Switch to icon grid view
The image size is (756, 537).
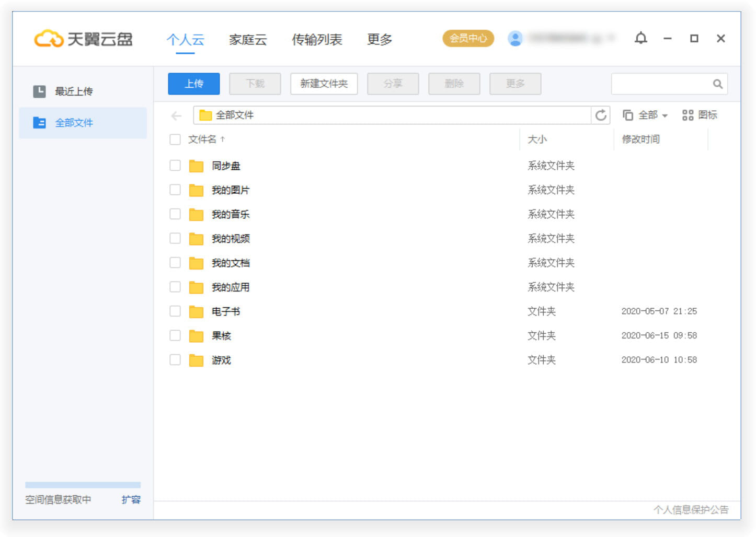tap(699, 115)
